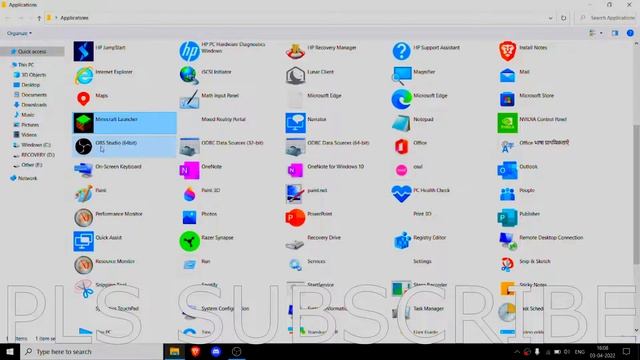Go up one folder level
Viewport: 640px width, 360px height.
tap(39, 18)
